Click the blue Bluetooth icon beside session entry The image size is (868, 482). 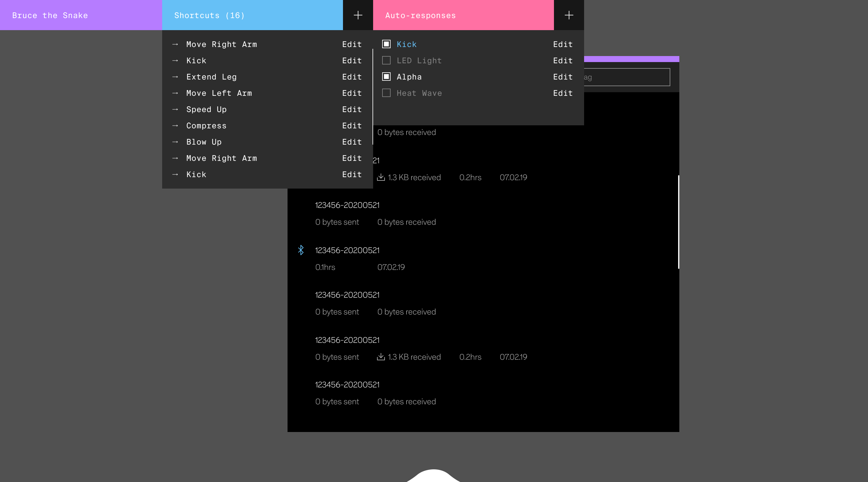pos(301,250)
